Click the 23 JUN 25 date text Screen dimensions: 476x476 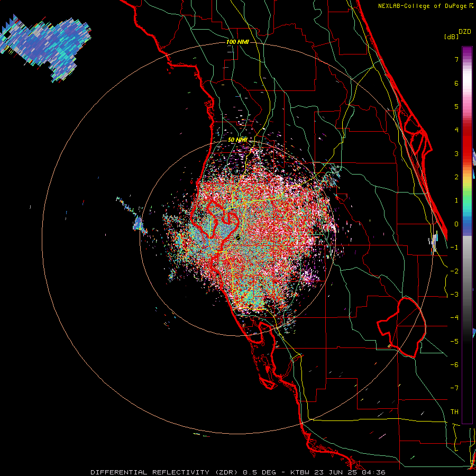pyautogui.click(x=335, y=472)
